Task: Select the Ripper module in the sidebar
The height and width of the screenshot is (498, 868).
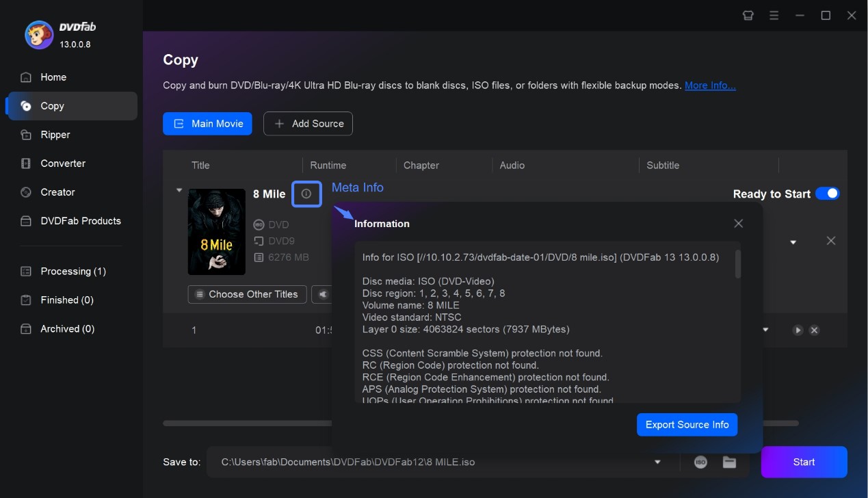Action: coord(53,135)
